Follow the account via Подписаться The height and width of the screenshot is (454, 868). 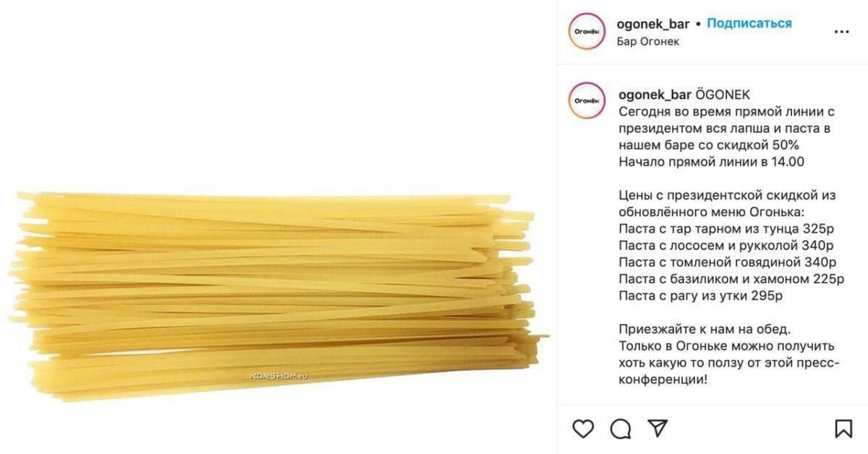pyautogui.click(x=749, y=23)
